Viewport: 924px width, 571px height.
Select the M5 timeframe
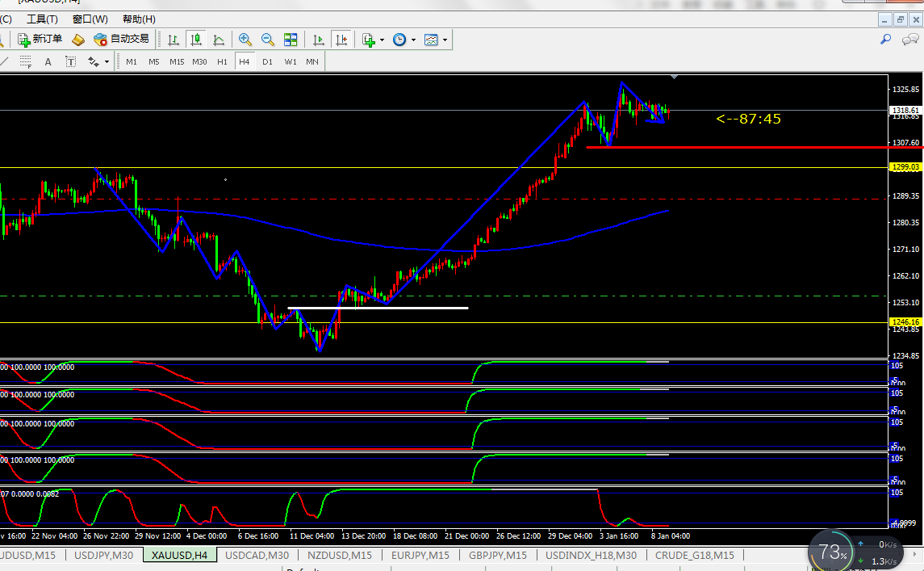point(154,61)
